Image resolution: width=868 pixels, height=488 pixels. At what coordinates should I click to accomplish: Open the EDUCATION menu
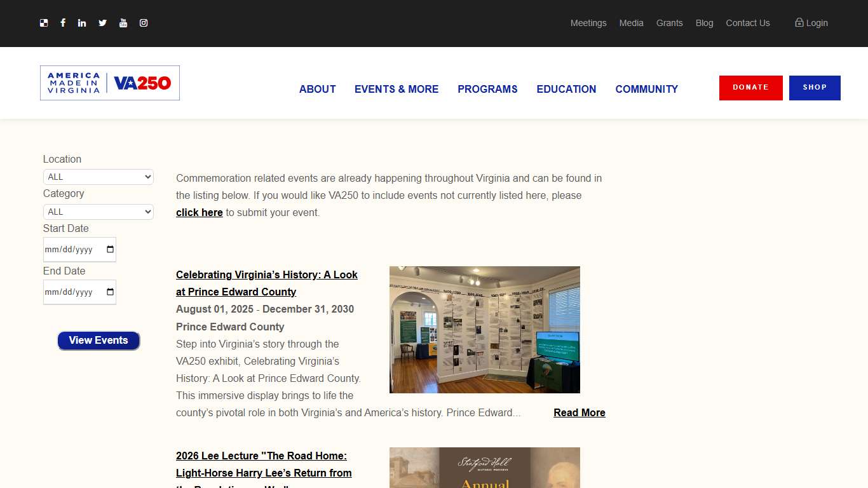pyautogui.click(x=566, y=89)
